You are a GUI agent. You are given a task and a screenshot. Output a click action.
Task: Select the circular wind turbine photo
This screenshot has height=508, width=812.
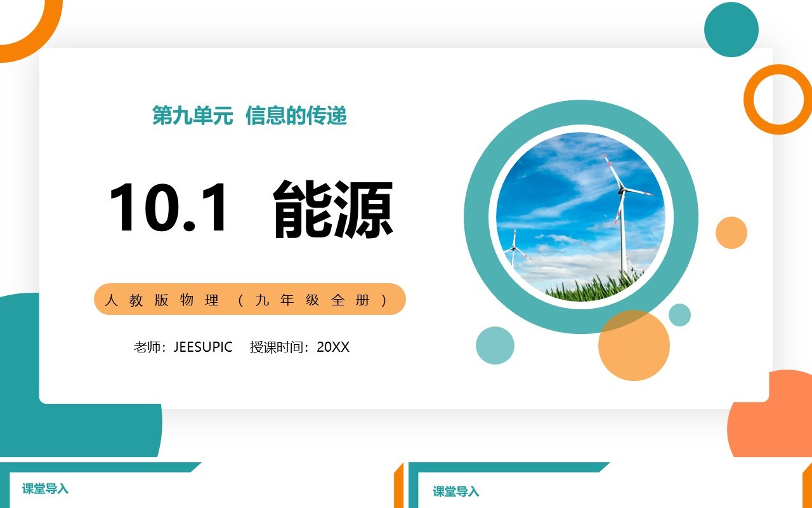coord(580,217)
